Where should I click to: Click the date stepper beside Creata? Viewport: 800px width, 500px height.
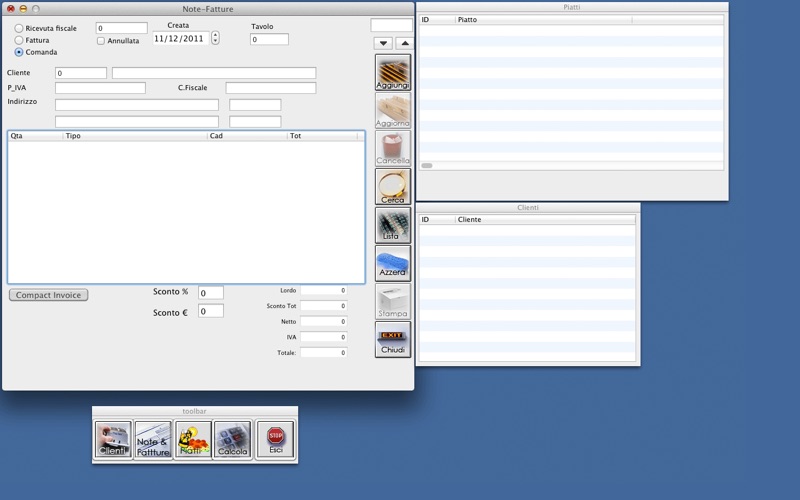point(215,38)
